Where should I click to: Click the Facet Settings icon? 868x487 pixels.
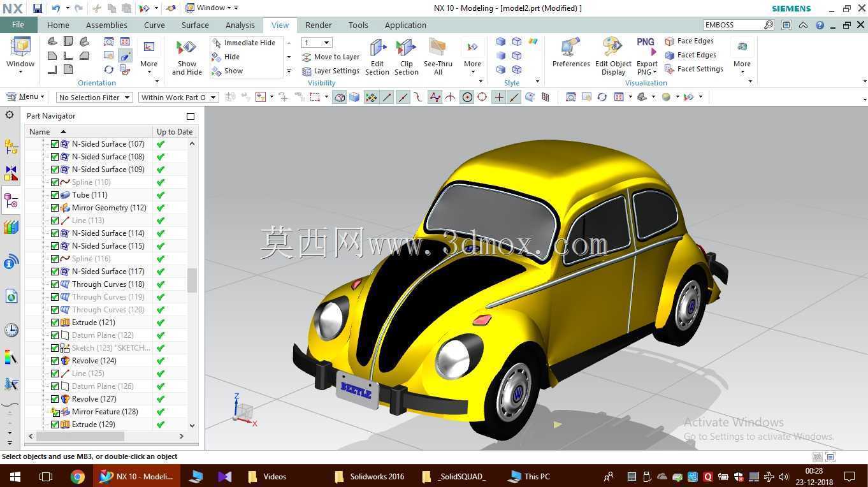click(x=670, y=69)
